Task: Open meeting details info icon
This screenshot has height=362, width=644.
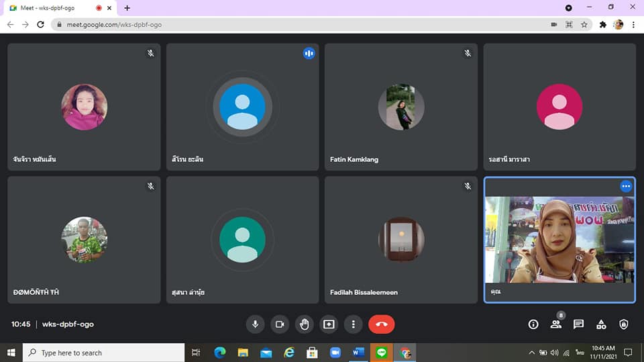Action: [x=533, y=324]
